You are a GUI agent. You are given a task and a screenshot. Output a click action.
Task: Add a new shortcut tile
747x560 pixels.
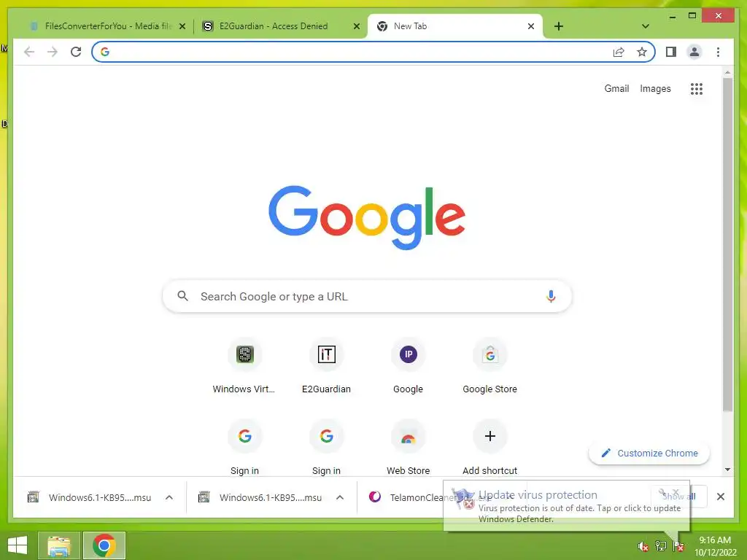489,447
